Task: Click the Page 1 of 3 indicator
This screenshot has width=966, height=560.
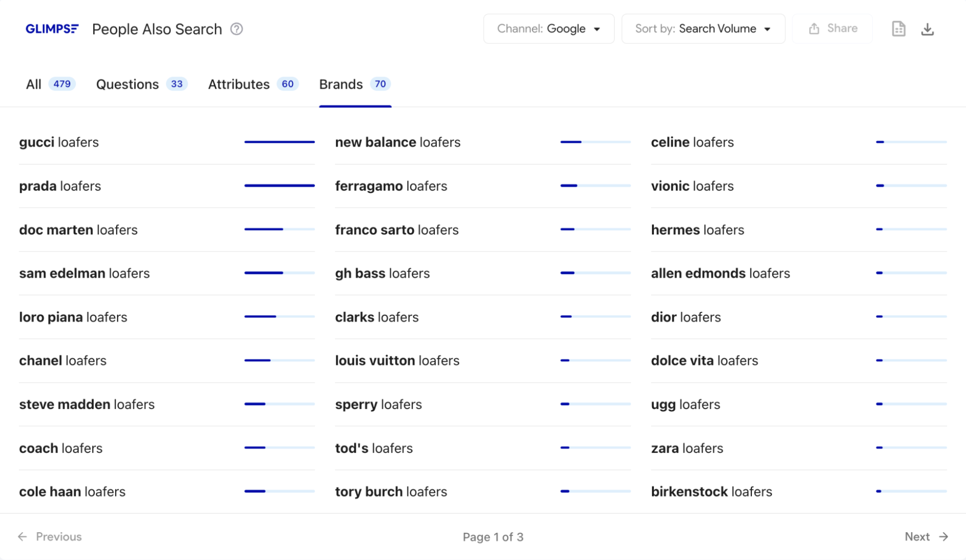Action: (x=493, y=537)
